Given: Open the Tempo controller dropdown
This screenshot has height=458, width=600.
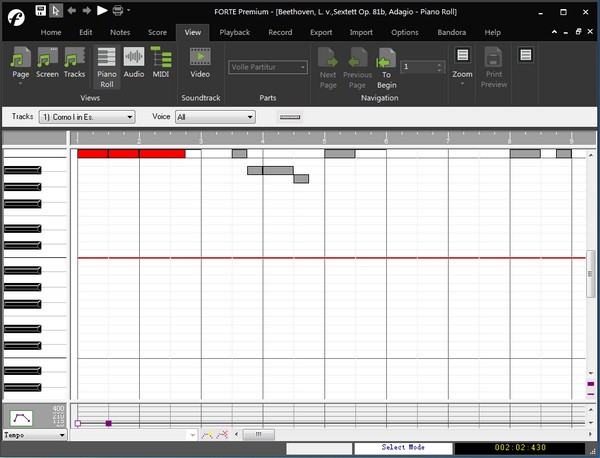Looking at the screenshot, I should (x=34, y=435).
